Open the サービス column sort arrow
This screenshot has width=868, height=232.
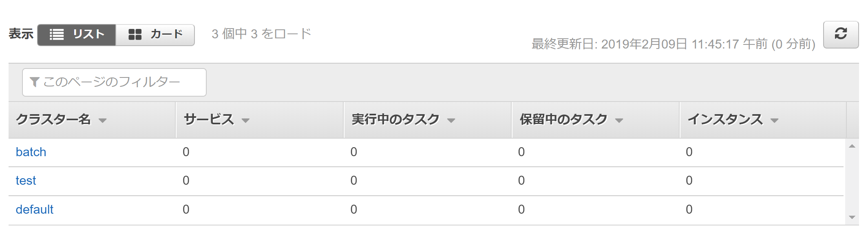pyautogui.click(x=245, y=121)
